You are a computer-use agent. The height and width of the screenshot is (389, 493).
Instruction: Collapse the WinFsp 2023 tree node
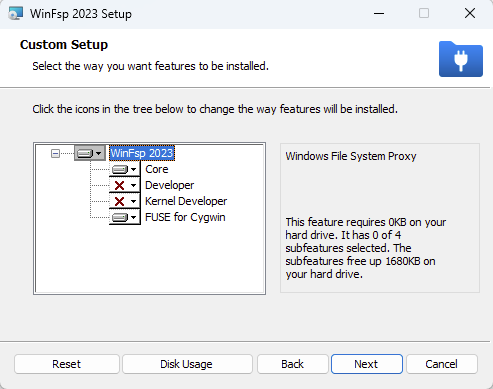55,153
